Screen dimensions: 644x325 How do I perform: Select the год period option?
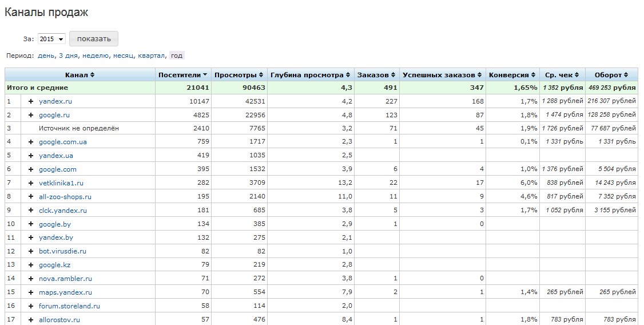[177, 56]
